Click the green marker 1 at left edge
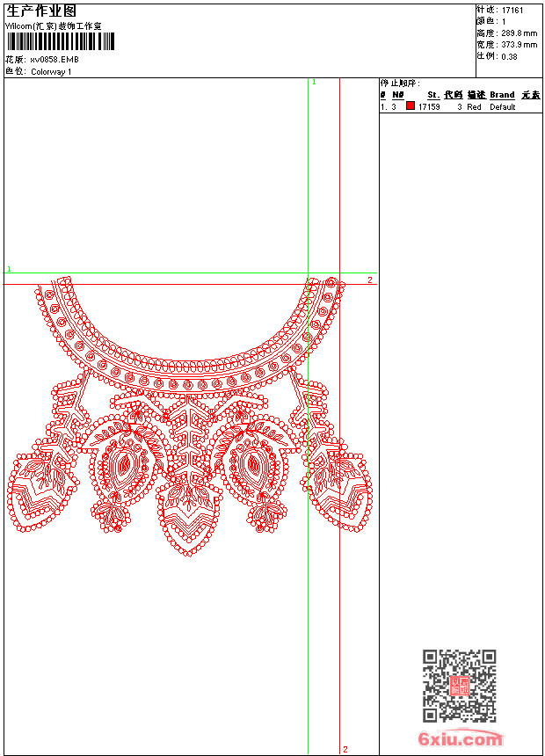 [x=9, y=269]
